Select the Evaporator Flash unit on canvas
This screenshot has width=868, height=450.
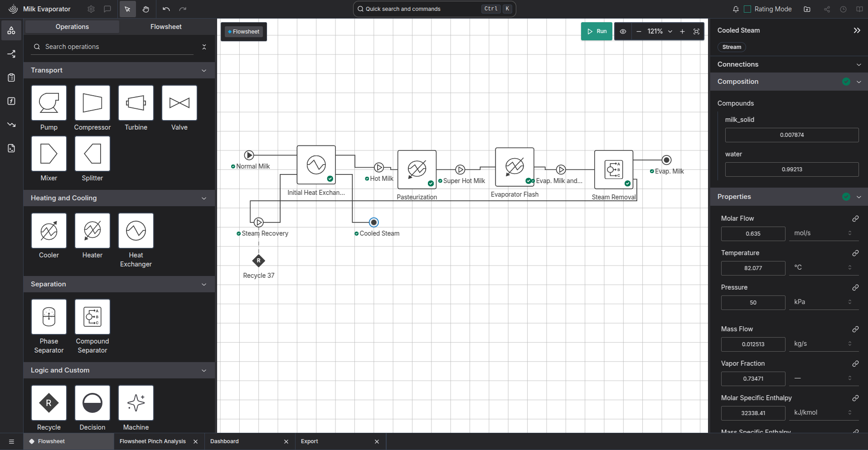[x=514, y=167]
